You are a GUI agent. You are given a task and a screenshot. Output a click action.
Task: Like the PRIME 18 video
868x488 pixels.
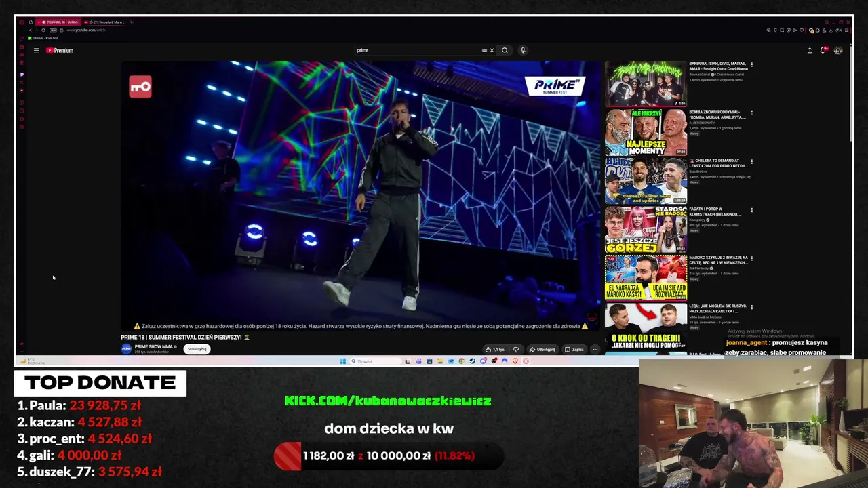pyautogui.click(x=494, y=350)
